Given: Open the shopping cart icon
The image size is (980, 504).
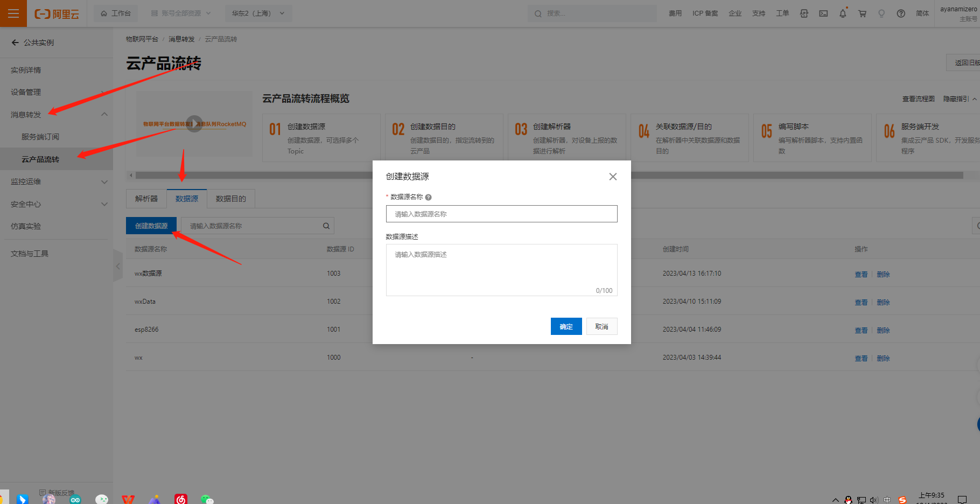Looking at the screenshot, I should pyautogui.click(x=862, y=13).
